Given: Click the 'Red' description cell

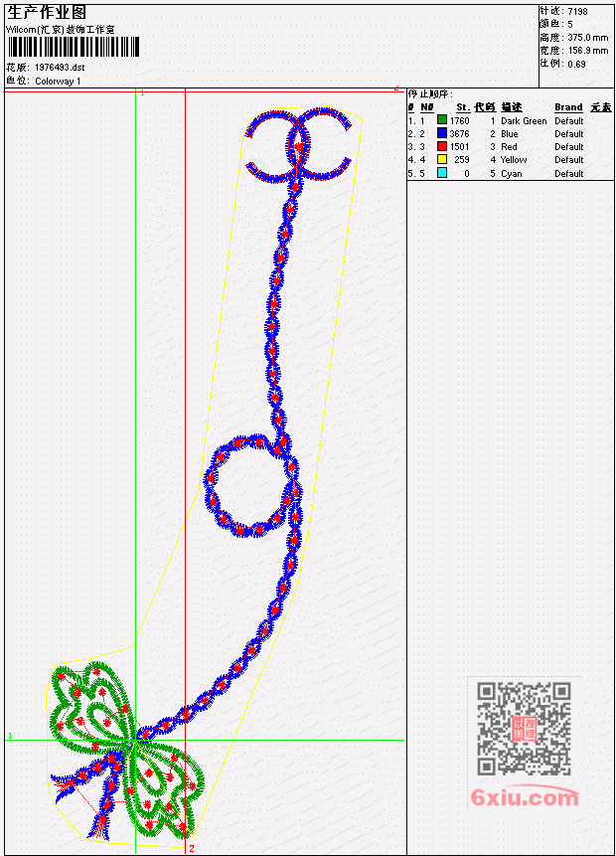Looking at the screenshot, I should (509, 147).
